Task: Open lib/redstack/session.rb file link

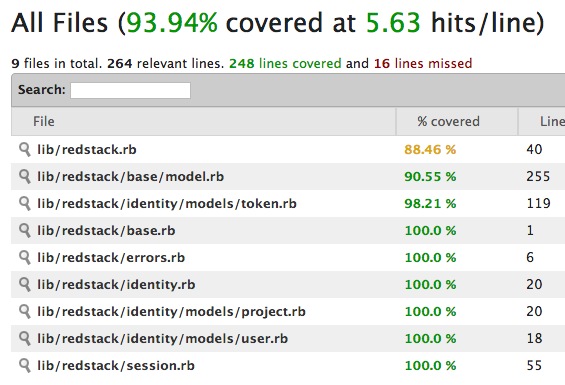Action: click(116, 366)
